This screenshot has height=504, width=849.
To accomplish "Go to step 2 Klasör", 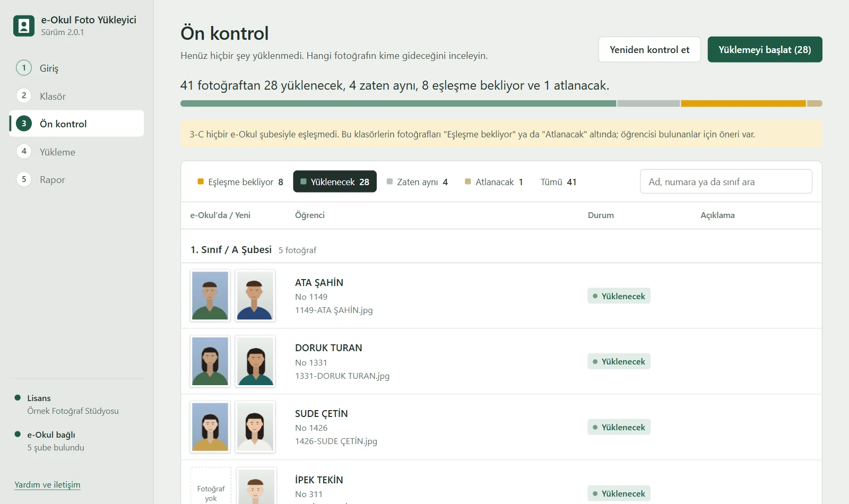I will pyautogui.click(x=76, y=96).
